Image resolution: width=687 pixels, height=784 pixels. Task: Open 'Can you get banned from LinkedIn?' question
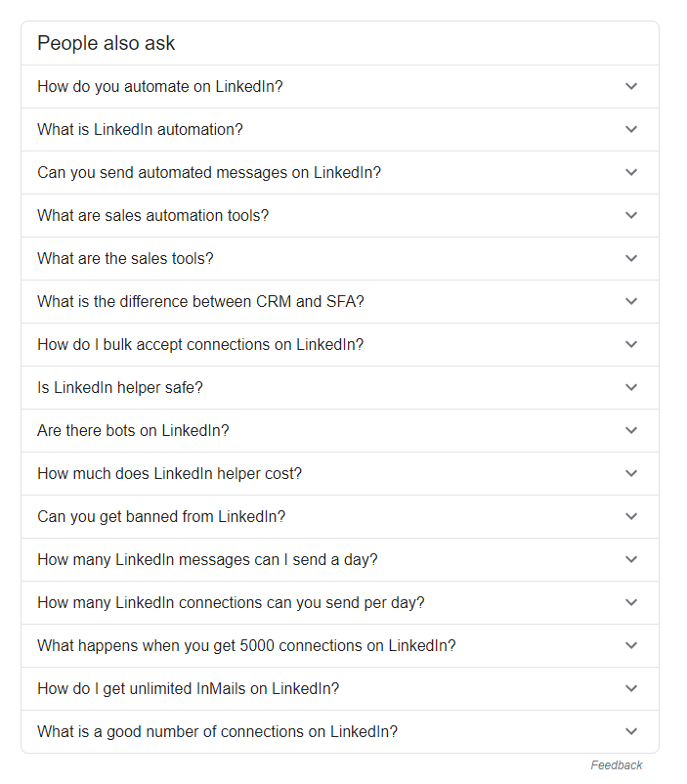[x=161, y=516]
